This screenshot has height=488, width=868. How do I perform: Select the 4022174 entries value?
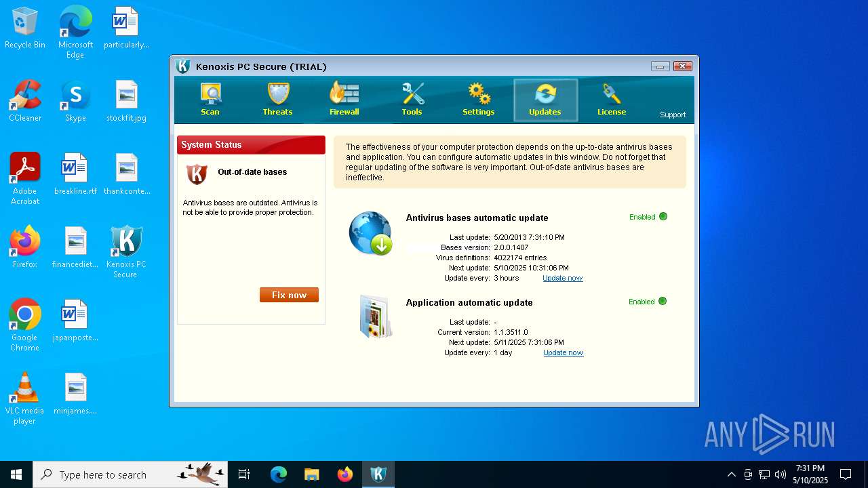(x=520, y=258)
